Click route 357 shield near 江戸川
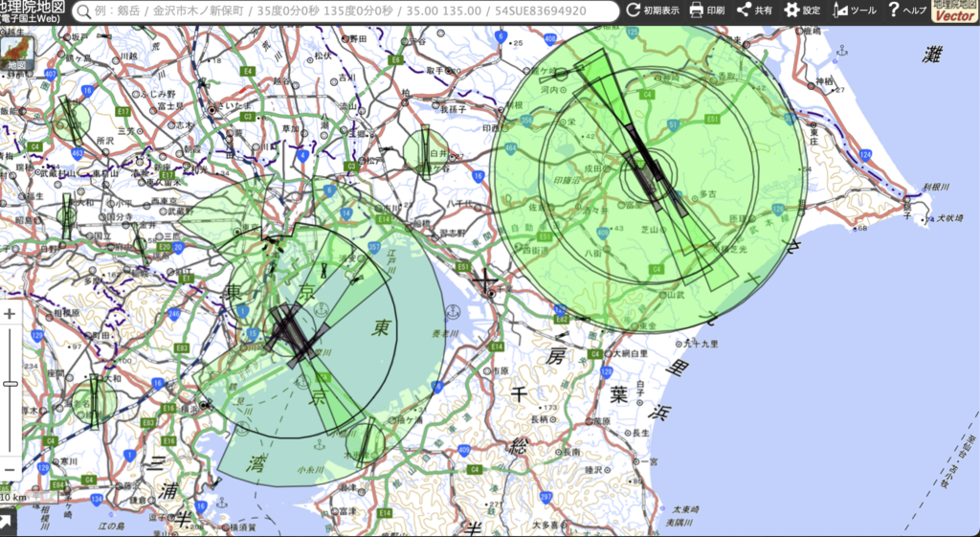Viewport: 980px width, 537px height. (374, 248)
